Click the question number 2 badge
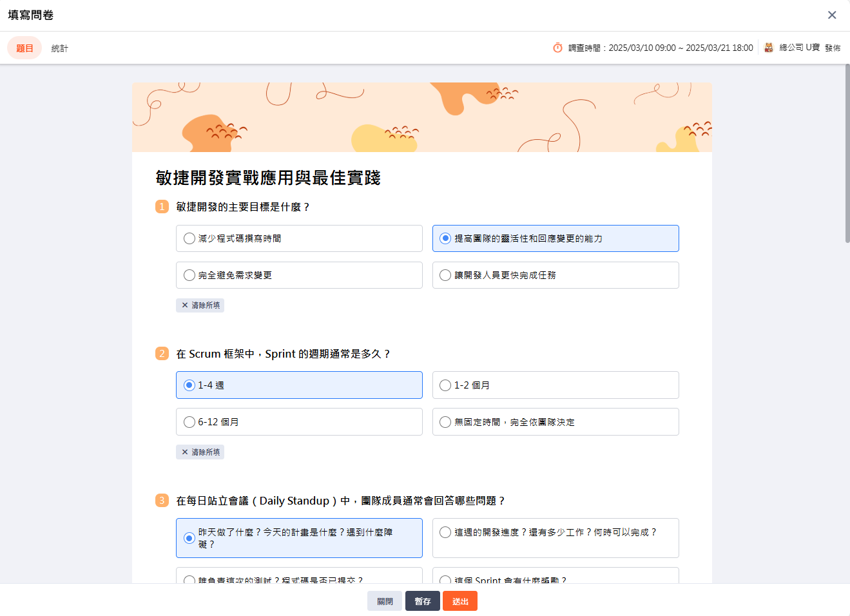 point(162,354)
